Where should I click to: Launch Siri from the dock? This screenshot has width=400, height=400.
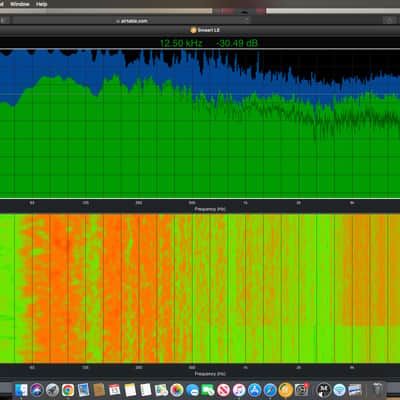37,390
